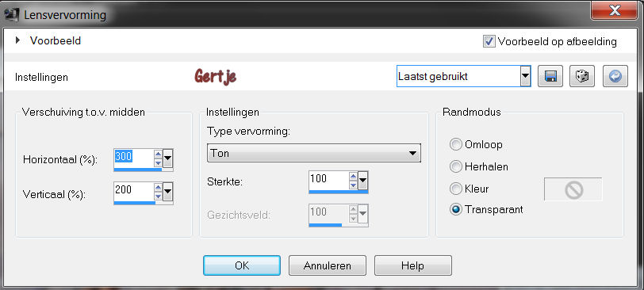Click the blue slider bar under Sterkte
This screenshot has height=290, width=644.
pos(339,192)
